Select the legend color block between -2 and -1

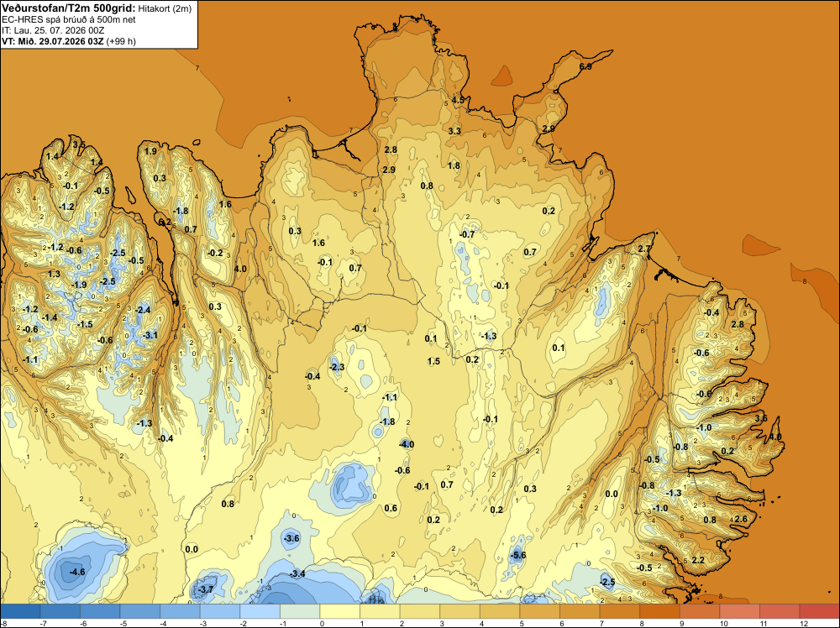[260, 611]
